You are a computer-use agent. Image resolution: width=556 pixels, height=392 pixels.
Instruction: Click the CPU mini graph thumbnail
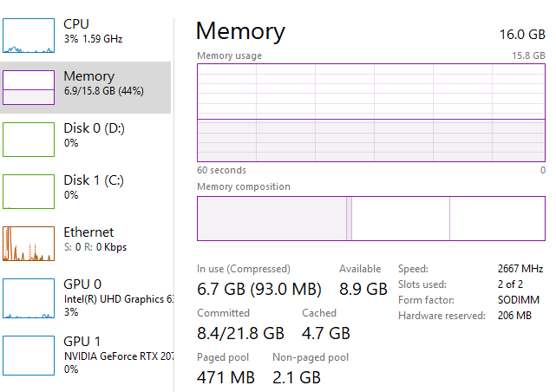point(29,35)
